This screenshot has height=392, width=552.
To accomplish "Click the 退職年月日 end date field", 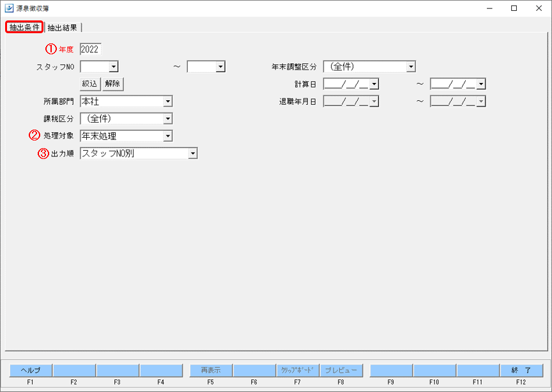I will pyautogui.click(x=457, y=102).
